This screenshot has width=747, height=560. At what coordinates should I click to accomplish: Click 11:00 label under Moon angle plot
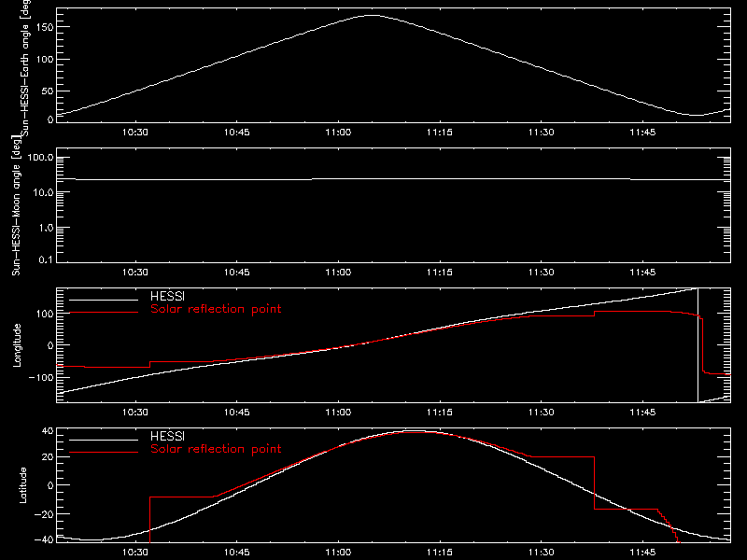tap(338, 273)
